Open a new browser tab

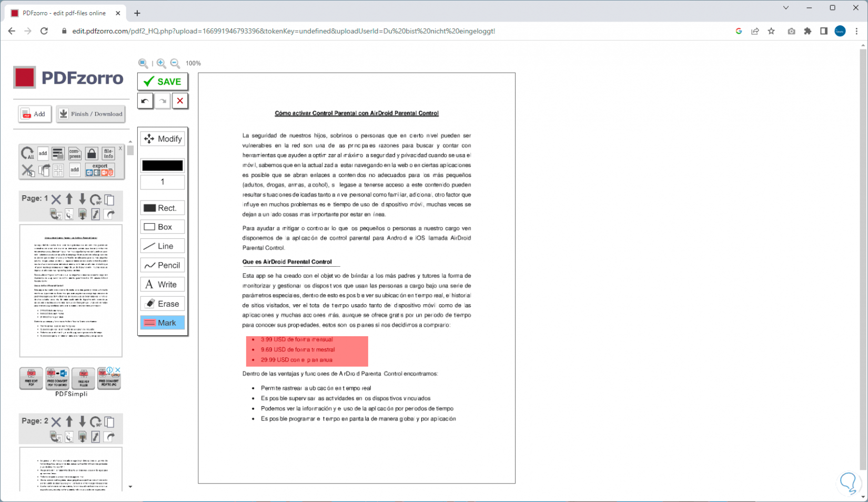(137, 13)
